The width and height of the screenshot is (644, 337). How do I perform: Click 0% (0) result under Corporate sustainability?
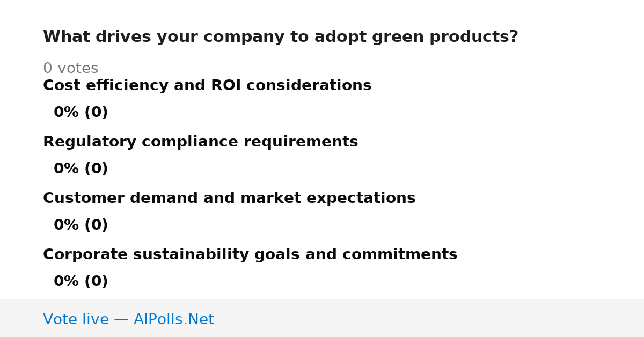click(x=80, y=281)
